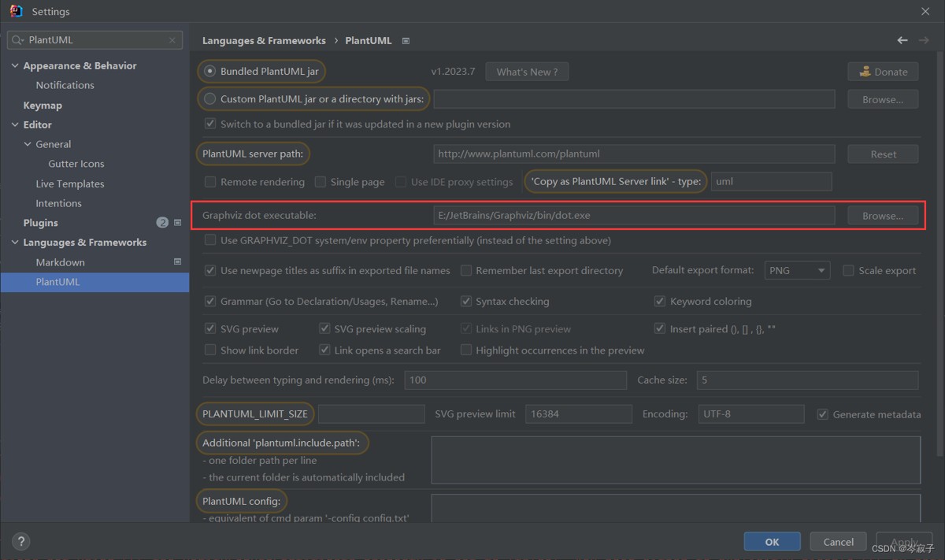Click the project-level icon beside PlantUML breadcrumb
This screenshot has width=945, height=560.
tap(406, 41)
